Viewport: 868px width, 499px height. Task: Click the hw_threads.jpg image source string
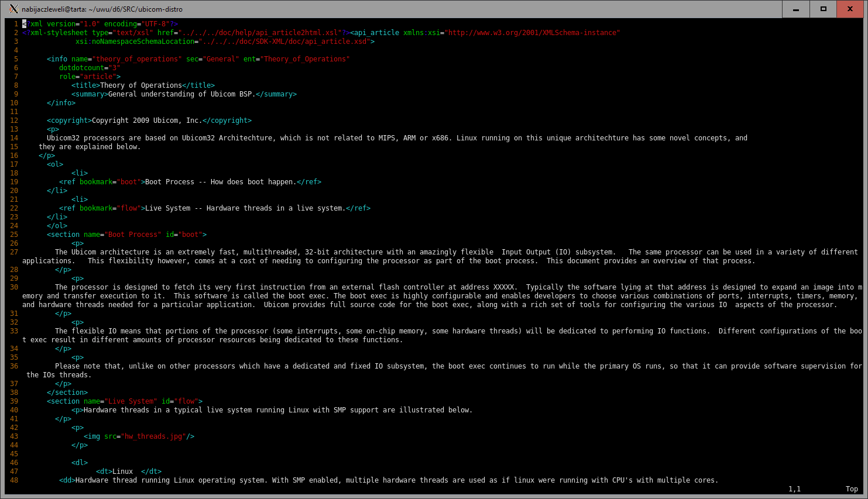coord(153,436)
